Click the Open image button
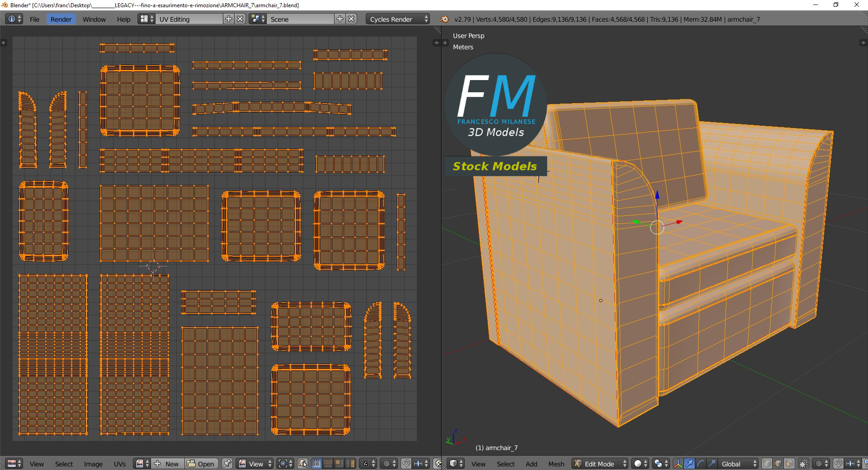Viewport: 868px width, 470px height. (x=201, y=464)
